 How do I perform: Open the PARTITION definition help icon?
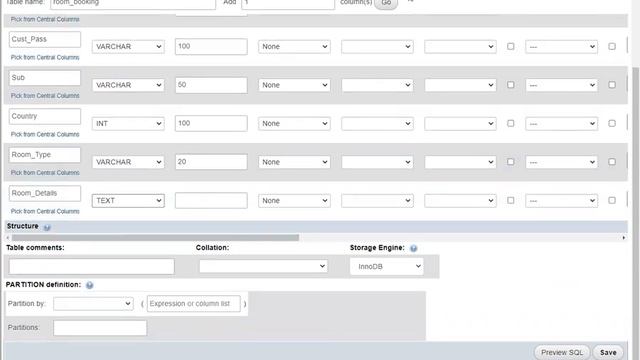(89, 285)
